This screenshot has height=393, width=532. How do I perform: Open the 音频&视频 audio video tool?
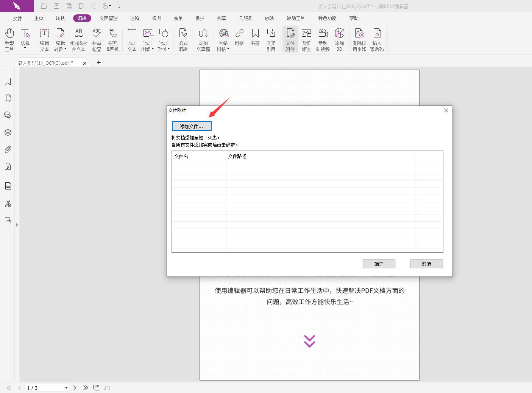pos(323,38)
